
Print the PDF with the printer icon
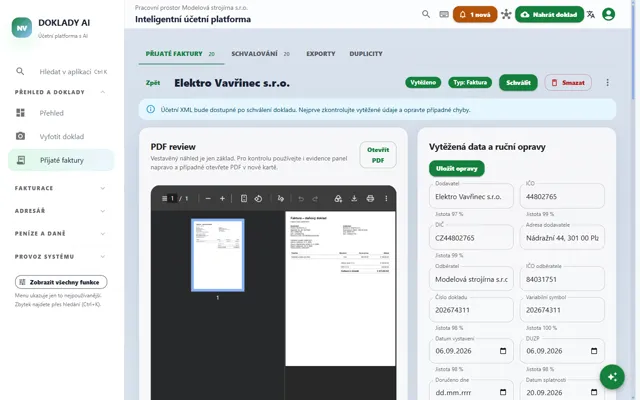tap(370, 198)
